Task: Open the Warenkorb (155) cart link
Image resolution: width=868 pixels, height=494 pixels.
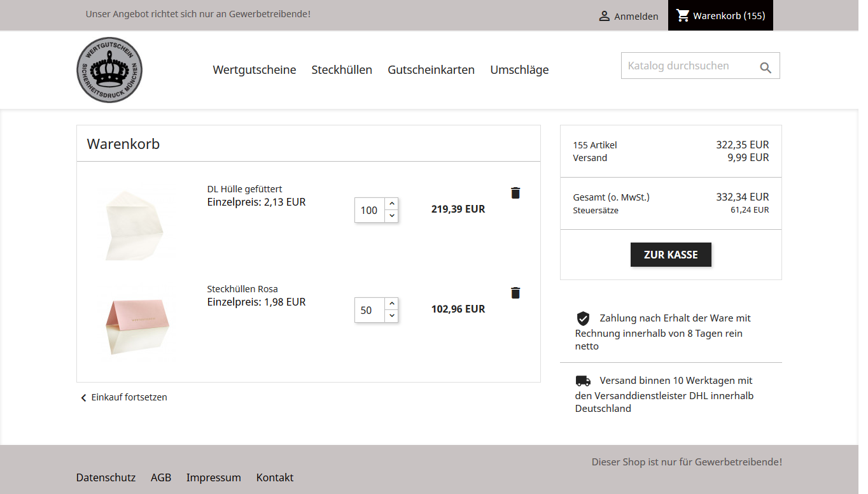Action: pos(720,15)
